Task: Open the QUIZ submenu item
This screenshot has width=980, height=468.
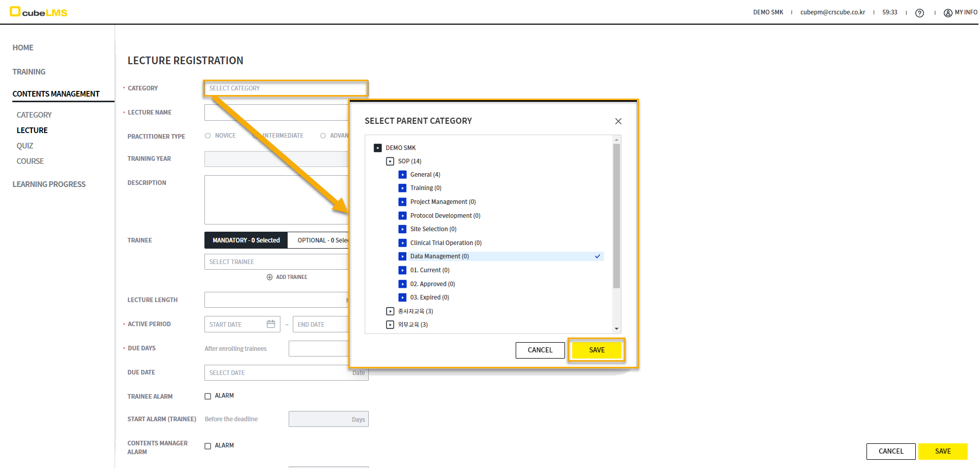Action: pos(25,146)
